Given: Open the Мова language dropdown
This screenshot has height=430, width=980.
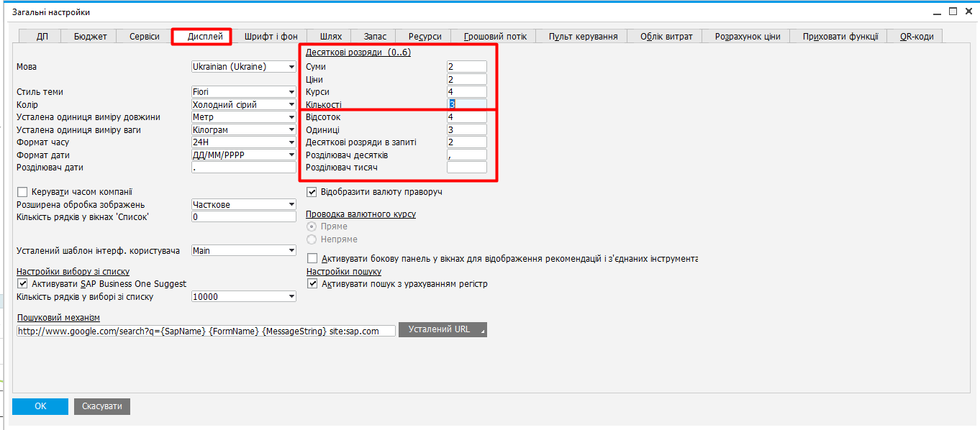Looking at the screenshot, I should pos(291,67).
